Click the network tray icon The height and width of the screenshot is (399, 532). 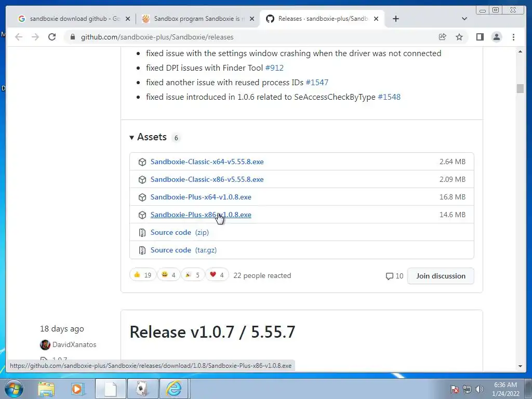click(x=467, y=389)
